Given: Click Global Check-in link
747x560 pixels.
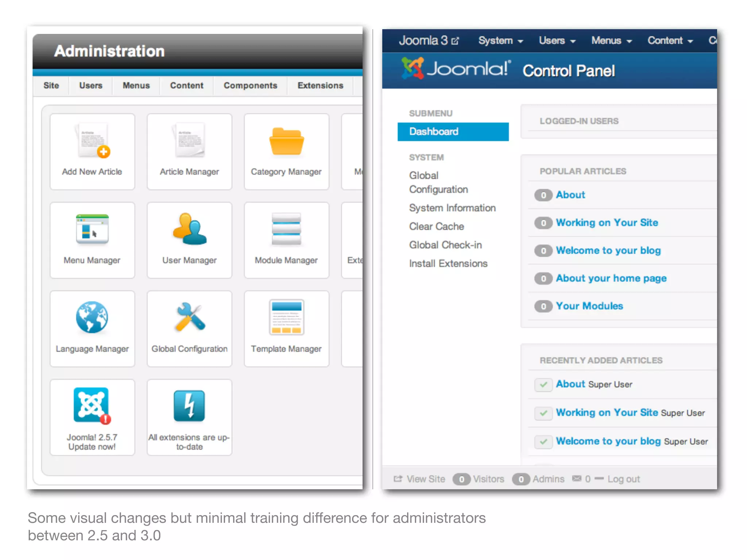Looking at the screenshot, I should 445,245.
